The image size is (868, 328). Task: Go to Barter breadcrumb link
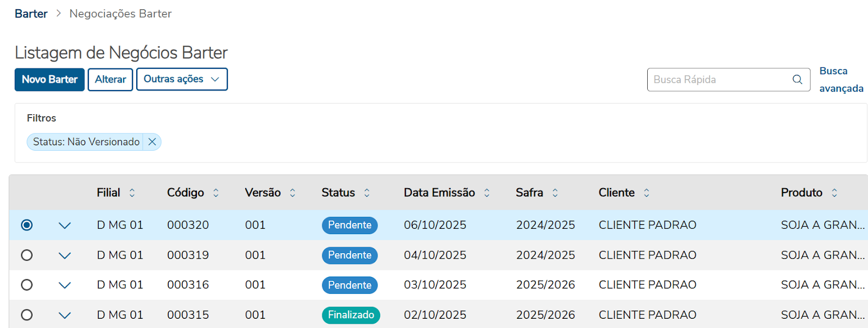[31, 14]
